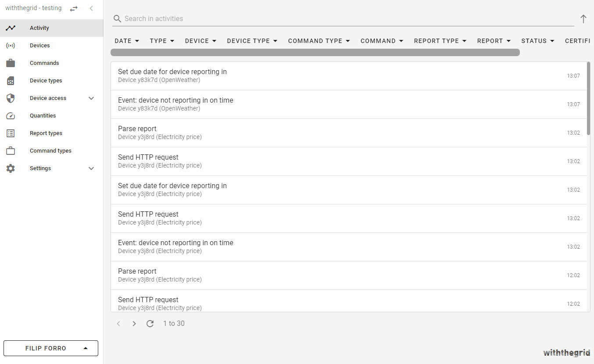Image resolution: width=594 pixels, height=364 pixels.
Task: Select Activity in the sidebar
Action: point(39,28)
